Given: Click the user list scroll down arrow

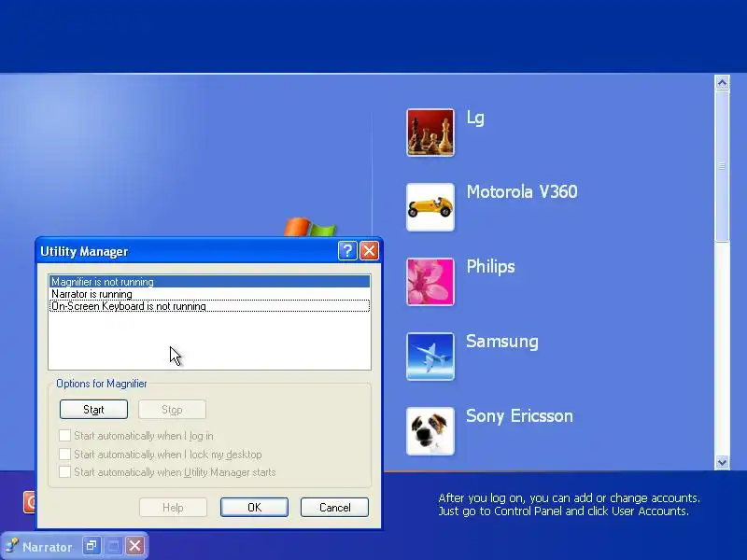Looking at the screenshot, I should [722, 462].
